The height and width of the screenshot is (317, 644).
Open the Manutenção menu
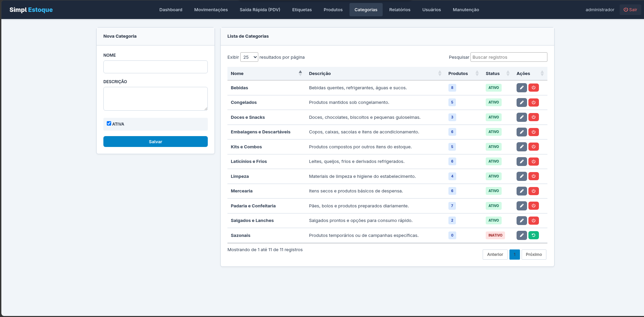pyautogui.click(x=466, y=10)
